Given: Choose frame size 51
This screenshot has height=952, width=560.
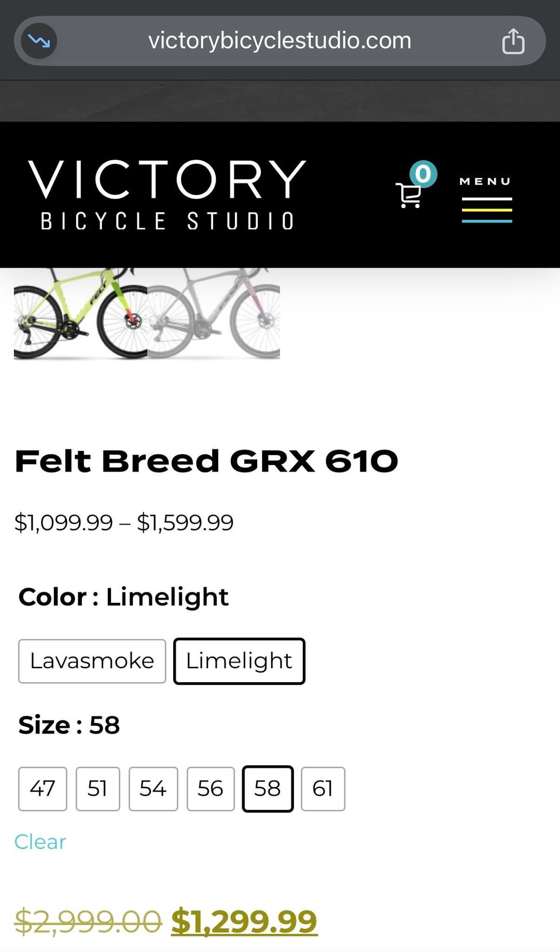Looking at the screenshot, I should click(97, 789).
